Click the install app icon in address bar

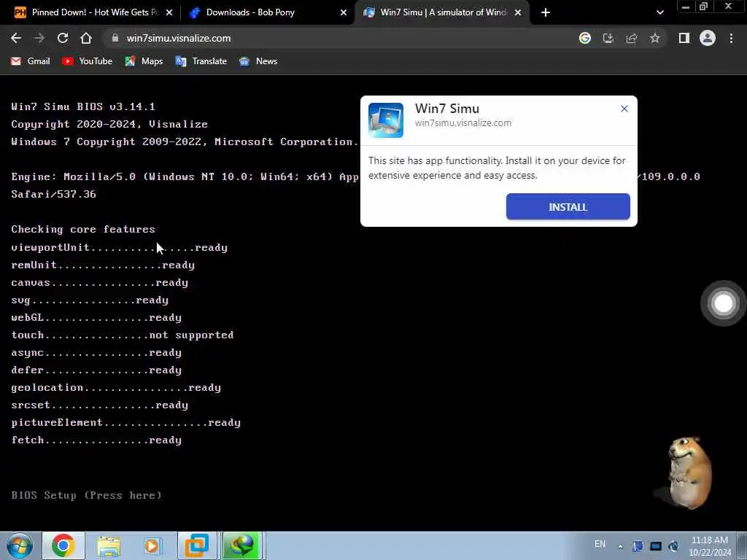[x=608, y=38]
